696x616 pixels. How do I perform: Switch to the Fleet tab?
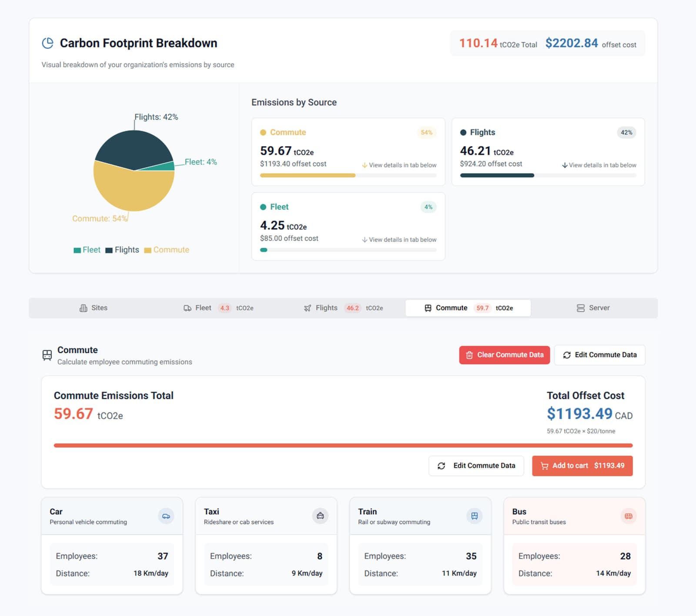(x=218, y=308)
